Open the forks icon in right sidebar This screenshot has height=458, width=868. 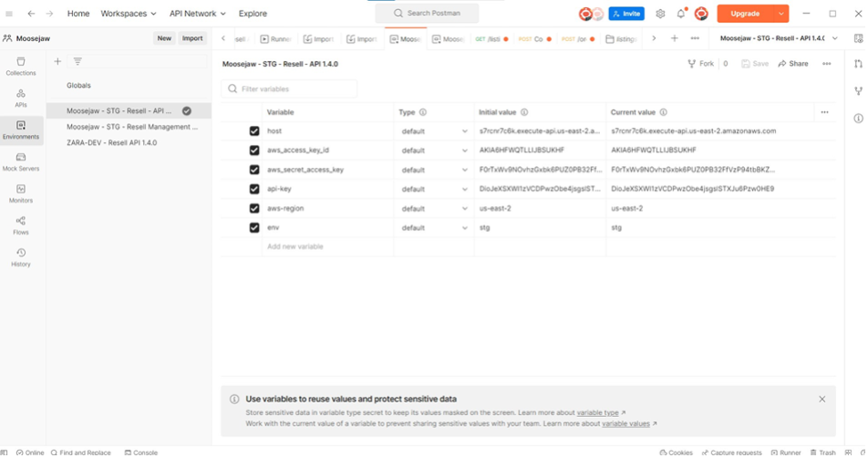click(x=858, y=91)
